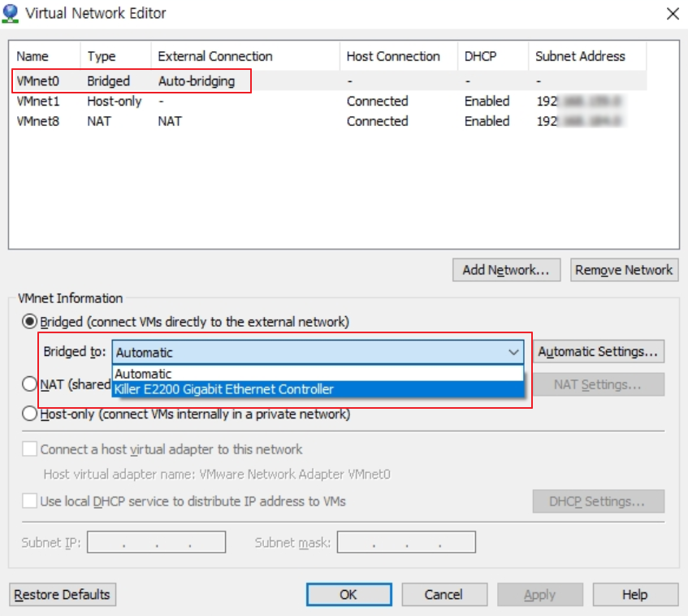Screen dimensions: 688x616
Task: Click the Remove Network button
Action: (x=624, y=270)
